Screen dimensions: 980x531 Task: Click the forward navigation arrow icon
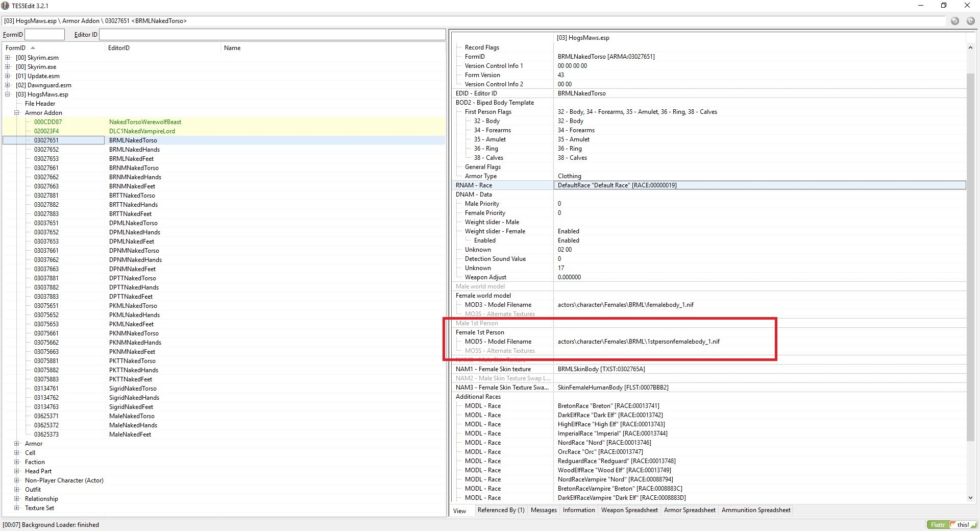(971, 21)
